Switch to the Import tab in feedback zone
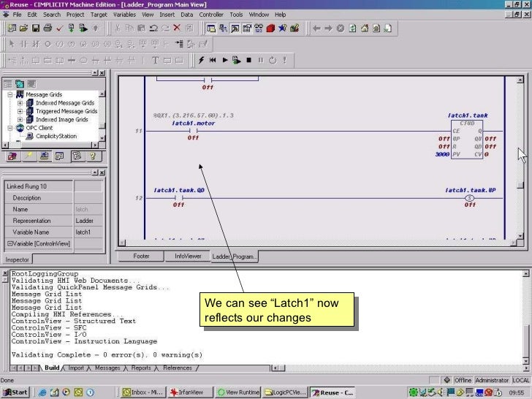Screen dimensions: 532x399 (76, 368)
